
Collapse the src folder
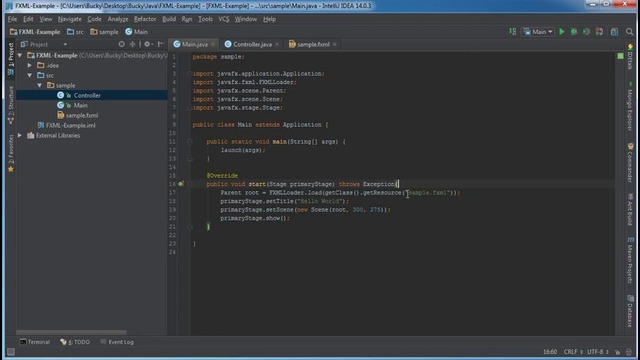coord(30,75)
